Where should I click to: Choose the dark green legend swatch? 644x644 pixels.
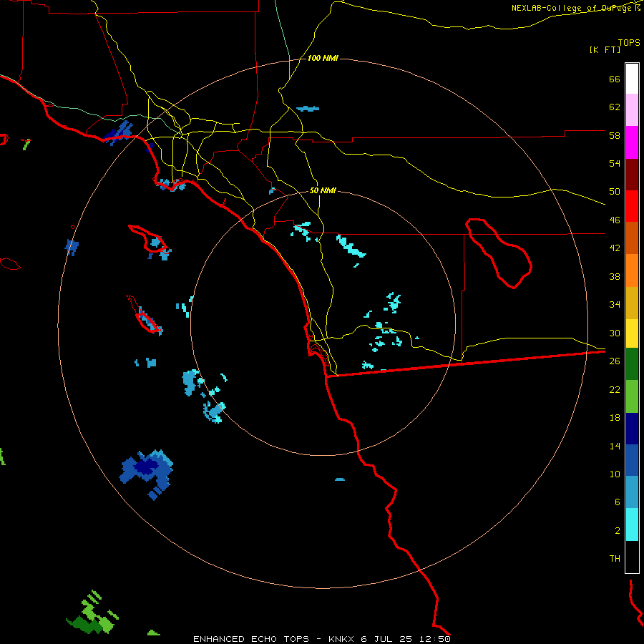click(632, 364)
